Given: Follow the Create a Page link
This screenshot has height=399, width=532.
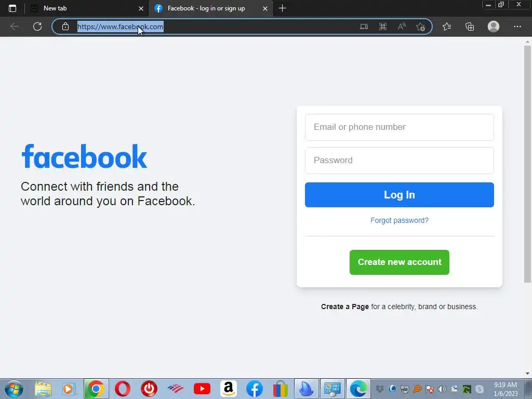Looking at the screenshot, I should click(x=345, y=307).
